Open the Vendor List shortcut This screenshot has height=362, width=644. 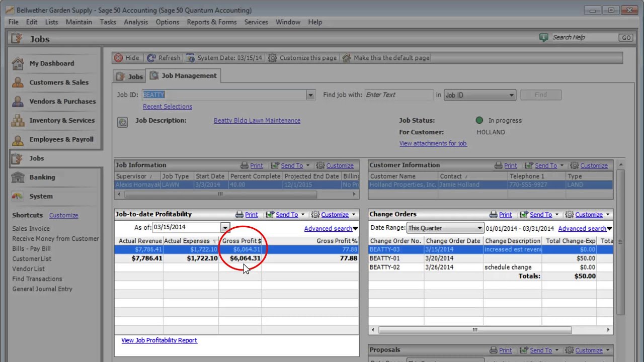point(28,269)
